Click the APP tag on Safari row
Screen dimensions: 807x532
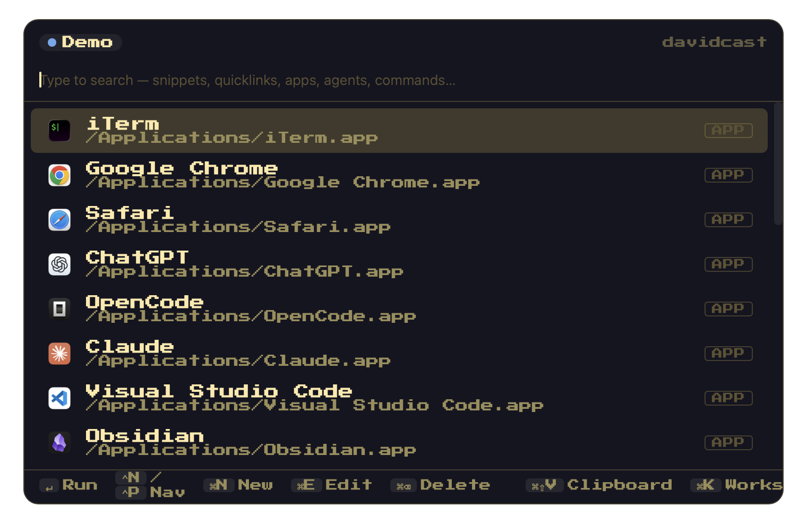728,220
